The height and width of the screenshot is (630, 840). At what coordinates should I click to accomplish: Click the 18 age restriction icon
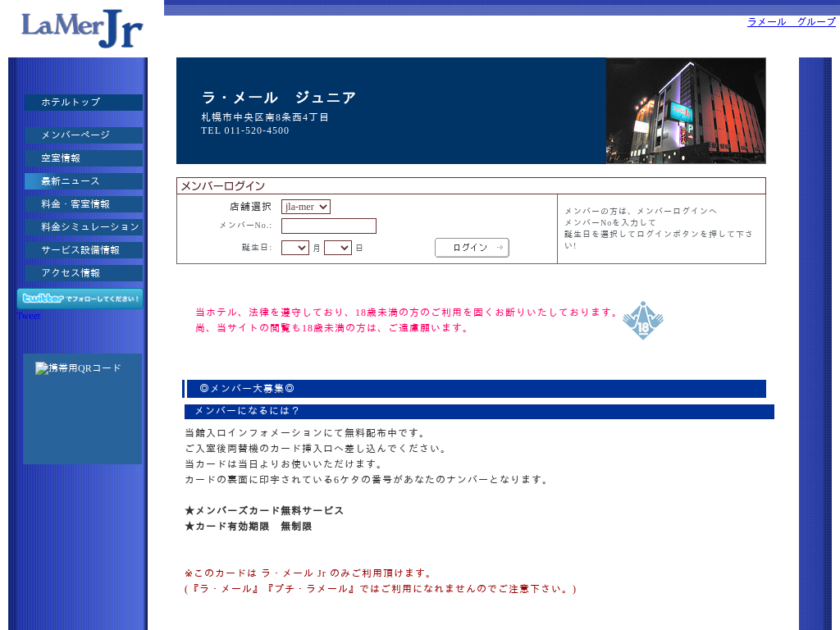642,321
